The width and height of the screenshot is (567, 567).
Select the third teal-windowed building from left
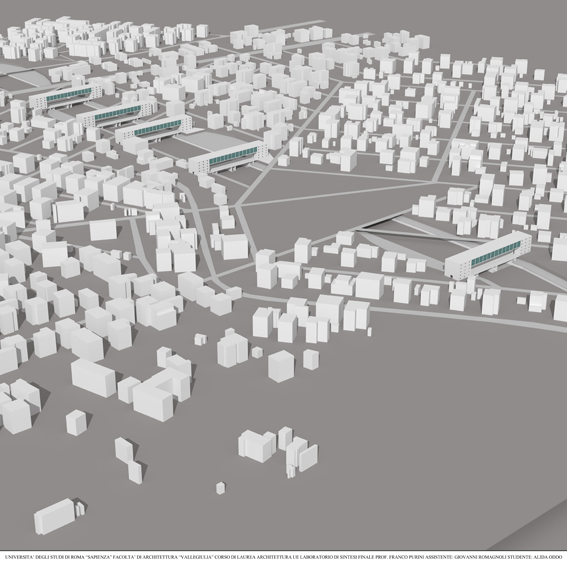[155, 129]
